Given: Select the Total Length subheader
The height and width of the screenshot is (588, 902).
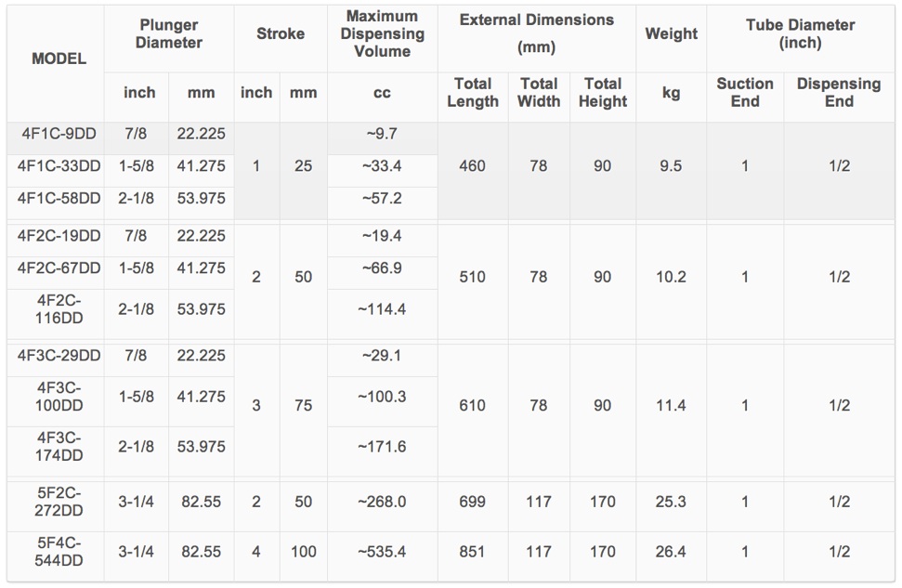Looking at the screenshot, I should [473, 93].
